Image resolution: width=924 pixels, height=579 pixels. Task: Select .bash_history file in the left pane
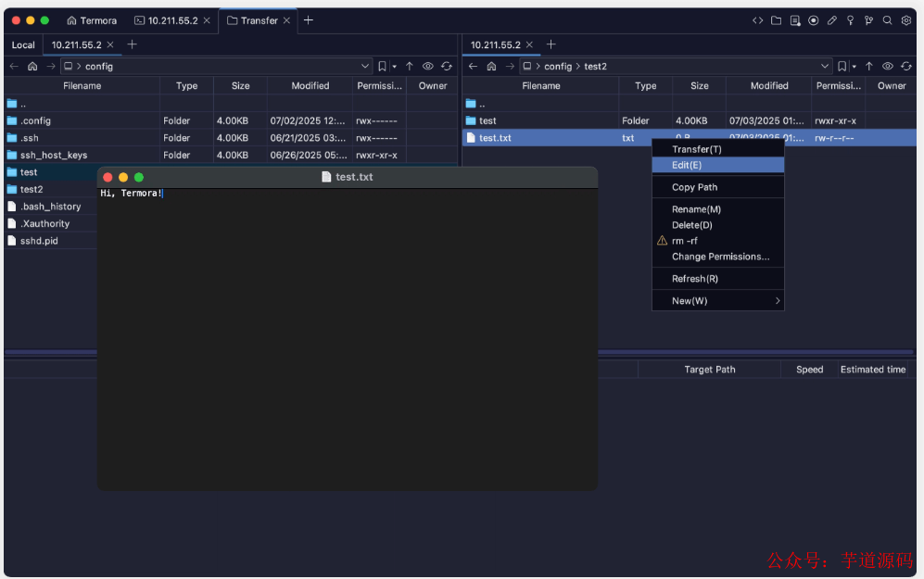(51, 207)
